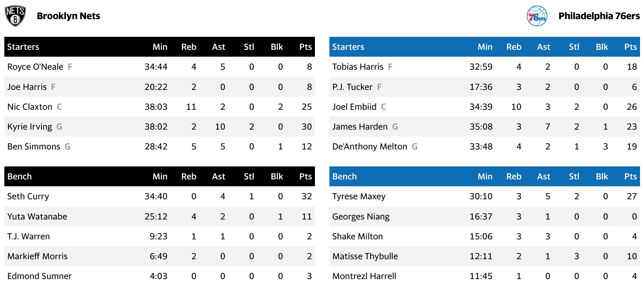Click the Nets bench Min column header
Screen dimensions: 644x287
(160, 177)
